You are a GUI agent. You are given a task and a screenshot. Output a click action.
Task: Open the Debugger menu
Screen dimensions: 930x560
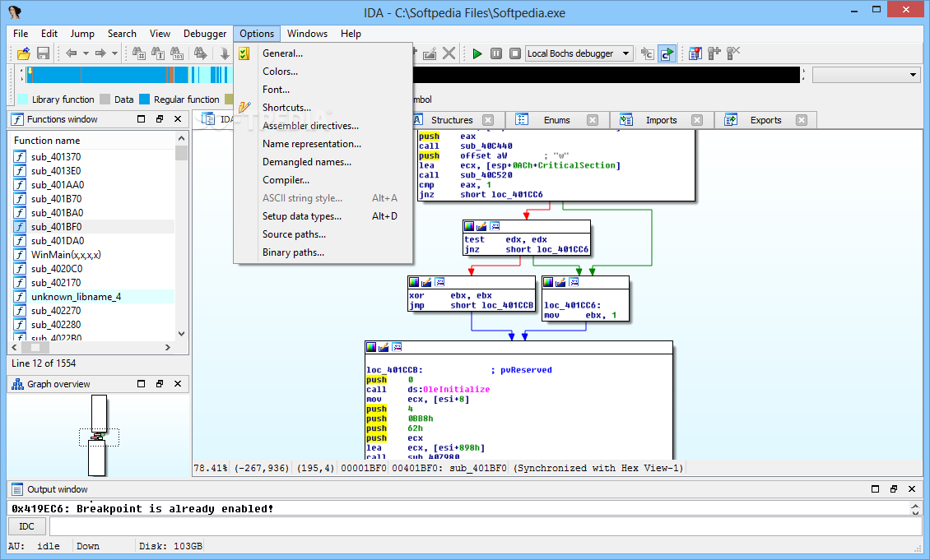coord(205,34)
